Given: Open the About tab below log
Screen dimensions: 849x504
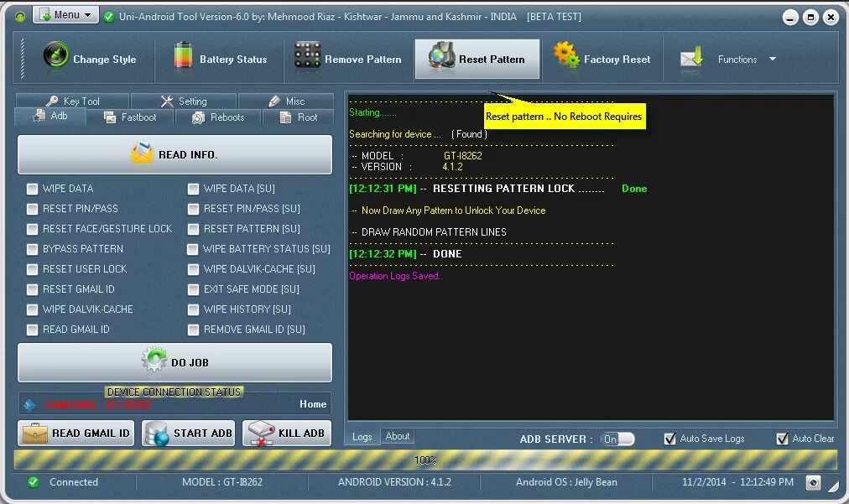Looking at the screenshot, I should [x=398, y=436].
